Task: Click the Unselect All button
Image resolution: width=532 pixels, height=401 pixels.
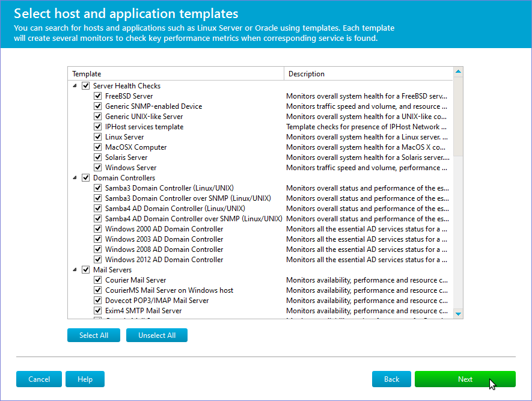Action: tap(157, 335)
